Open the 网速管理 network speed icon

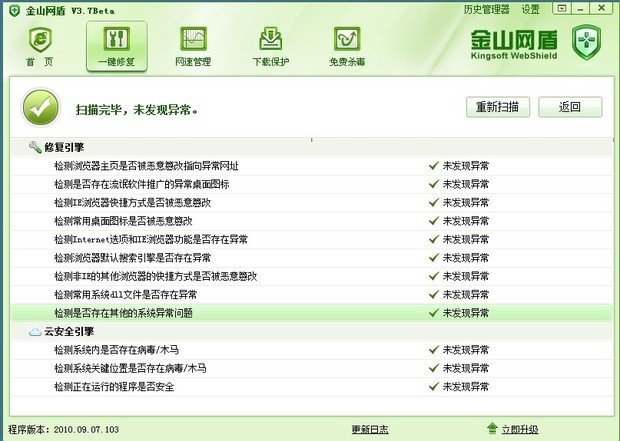[x=193, y=39]
